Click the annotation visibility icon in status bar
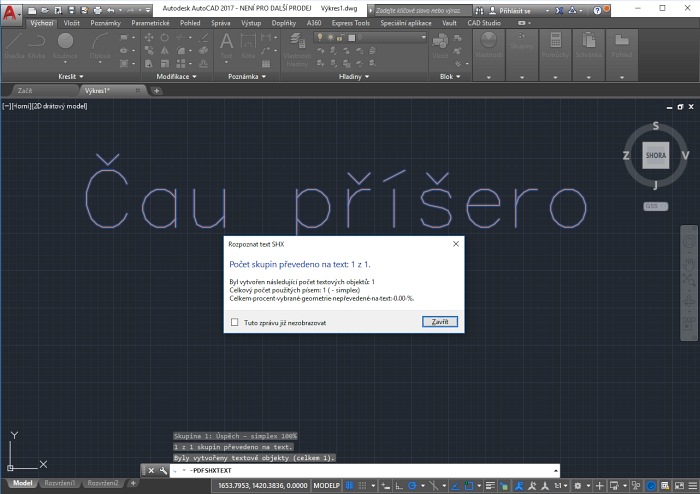 (519, 486)
